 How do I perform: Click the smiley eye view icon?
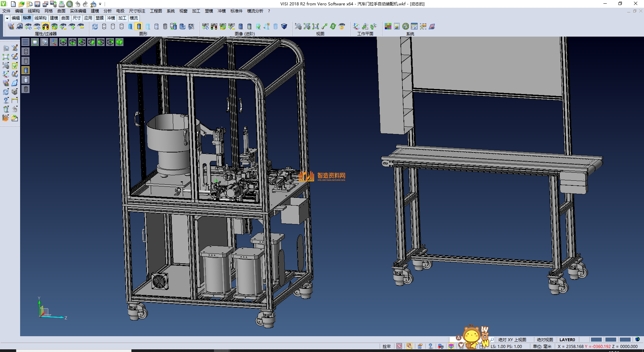tap(342, 26)
